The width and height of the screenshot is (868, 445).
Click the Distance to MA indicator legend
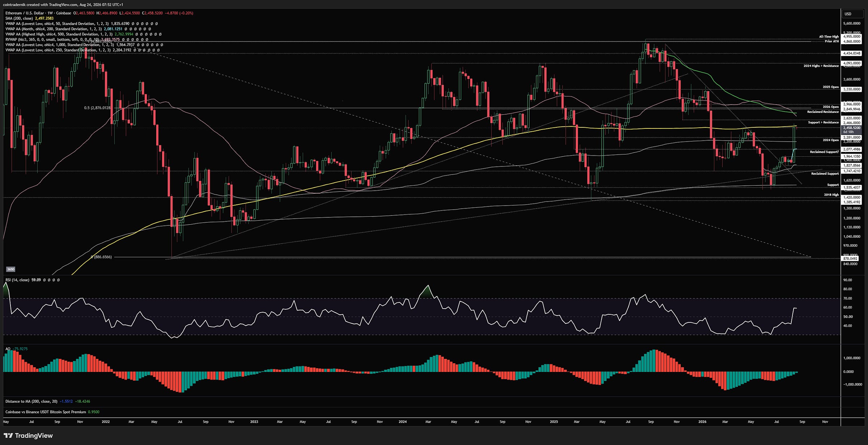point(31,401)
